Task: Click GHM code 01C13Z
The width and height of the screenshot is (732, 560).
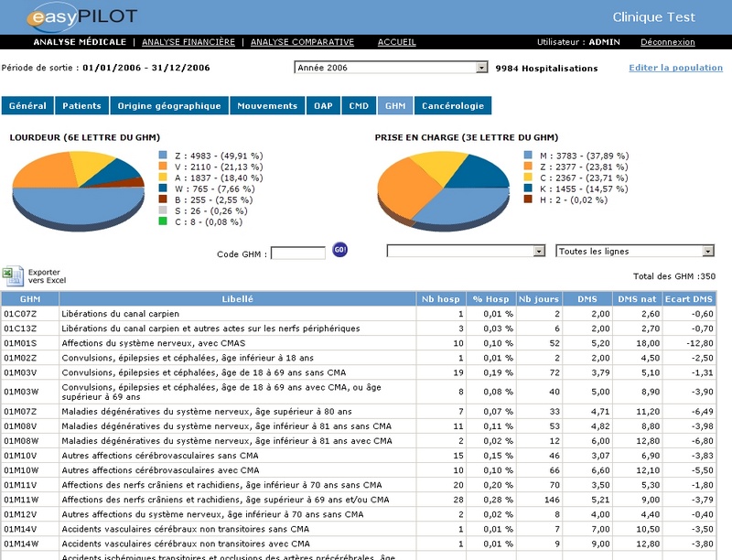Action: [20, 328]
